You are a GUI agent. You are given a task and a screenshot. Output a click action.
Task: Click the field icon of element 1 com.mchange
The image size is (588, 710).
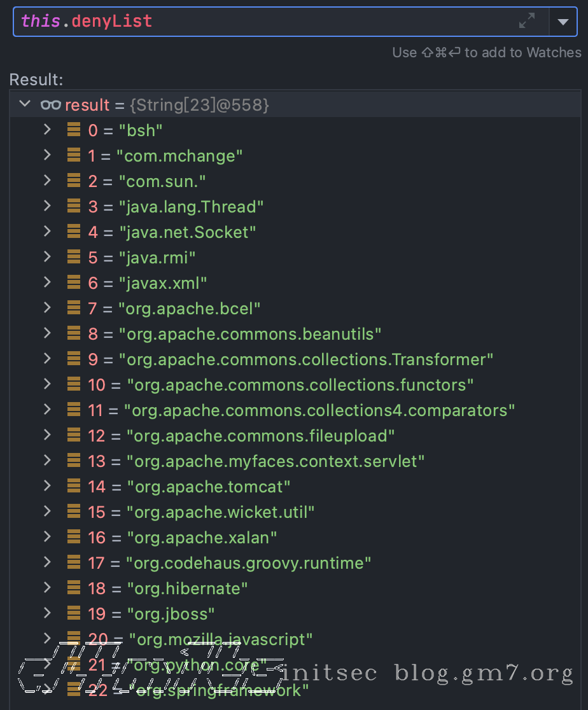tap(74, 155)
